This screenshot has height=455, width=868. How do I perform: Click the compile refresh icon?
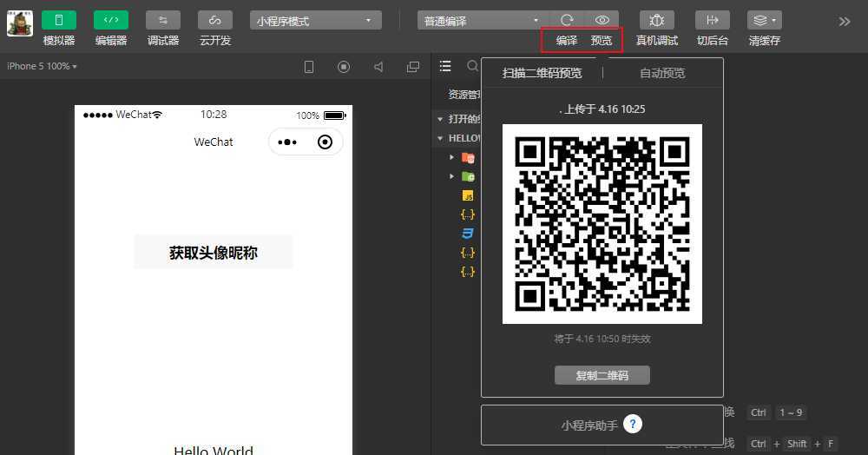pos(566,21)
